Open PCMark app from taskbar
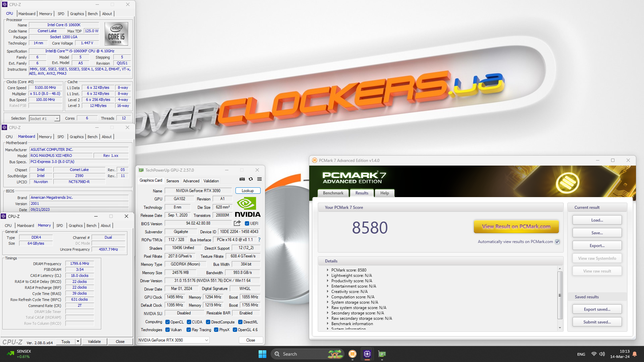Viewport: 644px width, 362px height. pyautogui.click(x=352, y=354)
